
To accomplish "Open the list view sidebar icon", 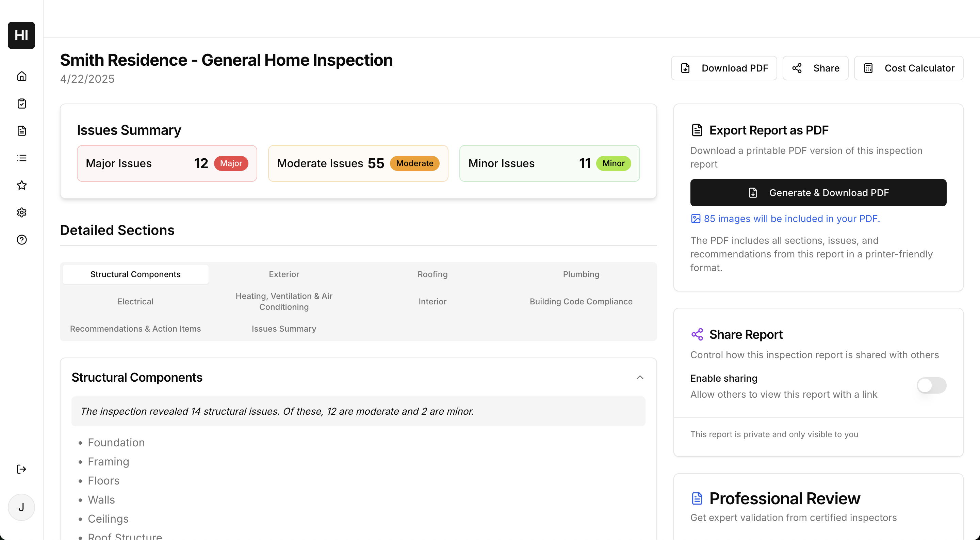I will tap(22, 158).
